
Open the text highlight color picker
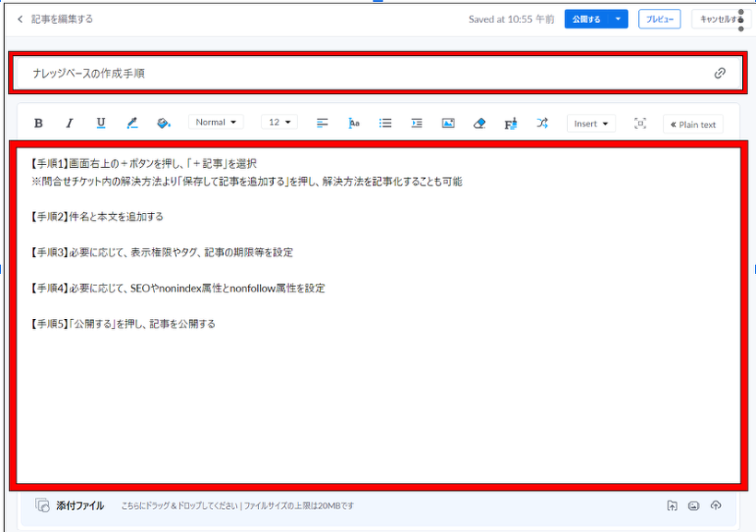(132, 124)
